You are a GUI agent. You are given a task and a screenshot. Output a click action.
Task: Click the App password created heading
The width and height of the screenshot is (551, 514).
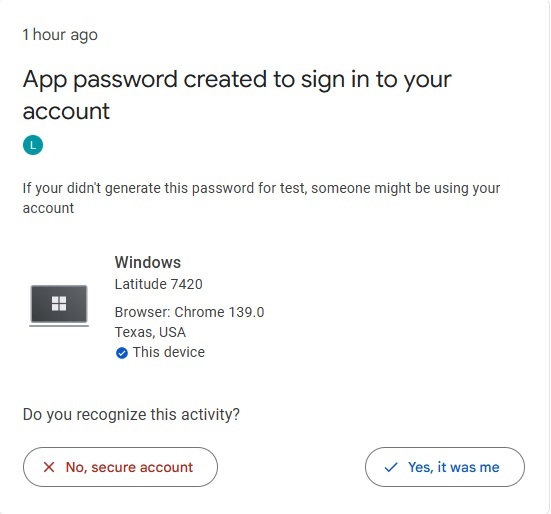click(x=237, y=95)
